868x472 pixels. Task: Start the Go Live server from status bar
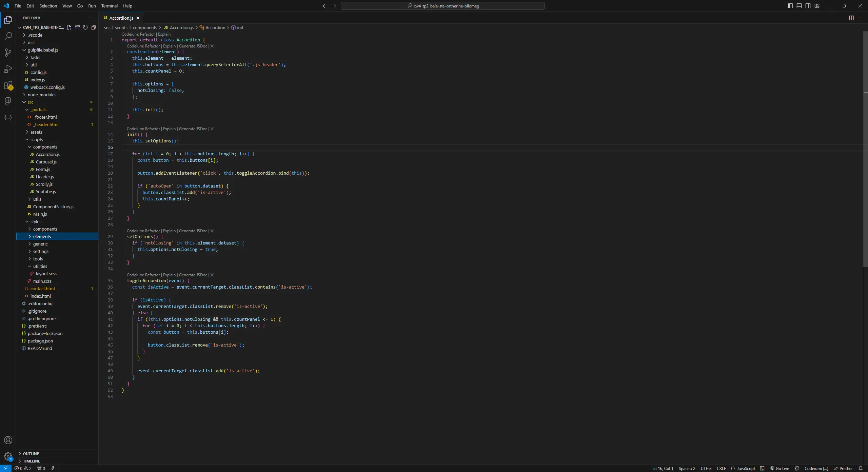click(x=780, y=468)
